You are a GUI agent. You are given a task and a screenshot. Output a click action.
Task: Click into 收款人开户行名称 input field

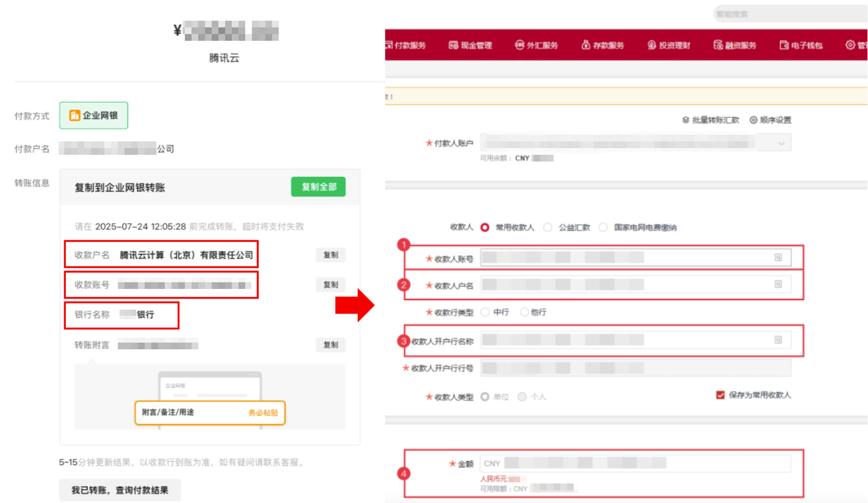pos(636,340)
